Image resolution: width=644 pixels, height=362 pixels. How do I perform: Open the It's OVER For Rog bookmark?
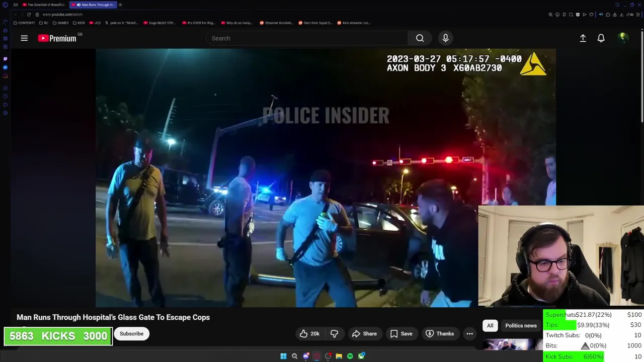point(198,23)
